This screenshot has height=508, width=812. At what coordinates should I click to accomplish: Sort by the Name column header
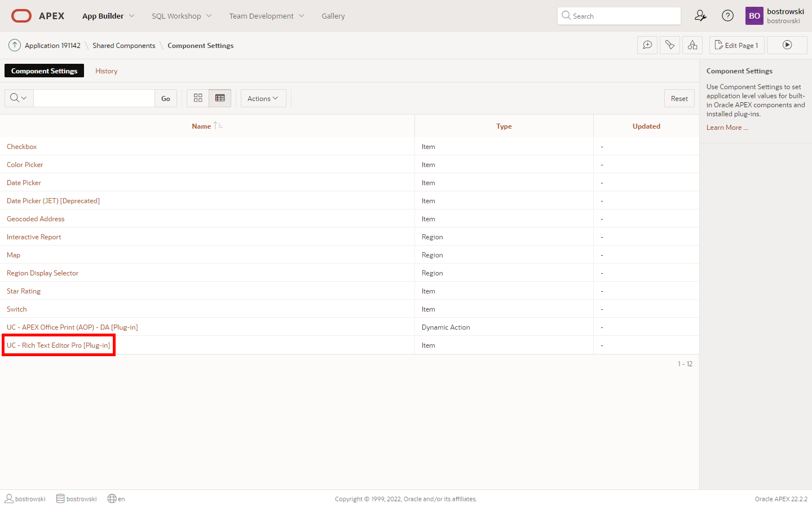click(201, 126)
